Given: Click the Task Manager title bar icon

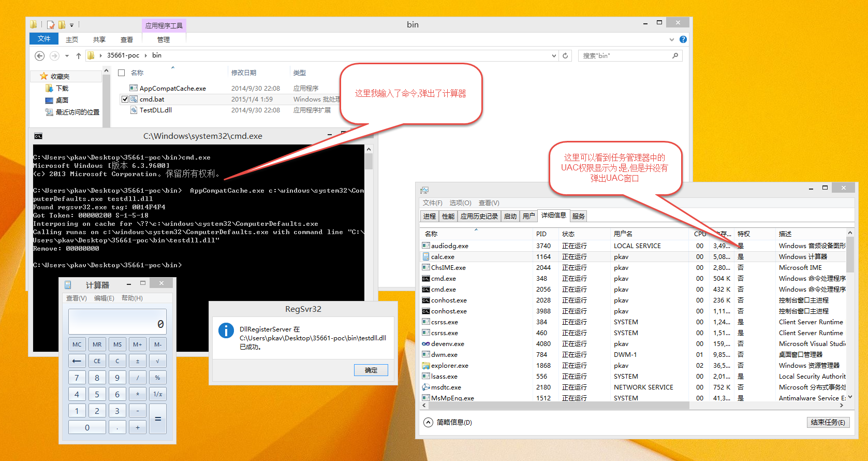Looking at the screenshot, I should (424, 190).
